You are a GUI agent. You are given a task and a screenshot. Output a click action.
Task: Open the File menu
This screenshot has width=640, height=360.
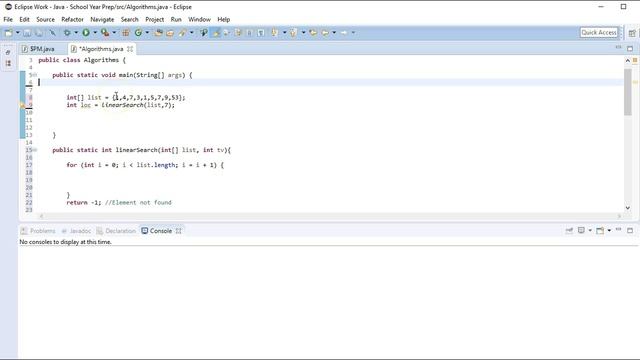click(x=8, y=19)
